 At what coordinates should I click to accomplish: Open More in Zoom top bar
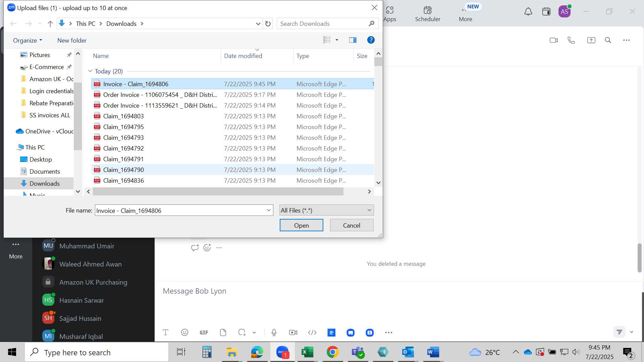(466, 14)
